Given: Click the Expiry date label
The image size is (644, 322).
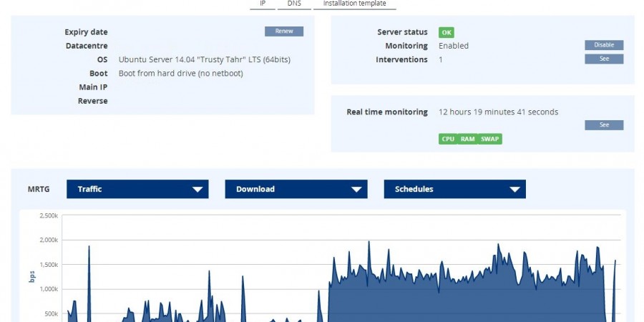Looking at the screenshot, I should pos(86,32).
